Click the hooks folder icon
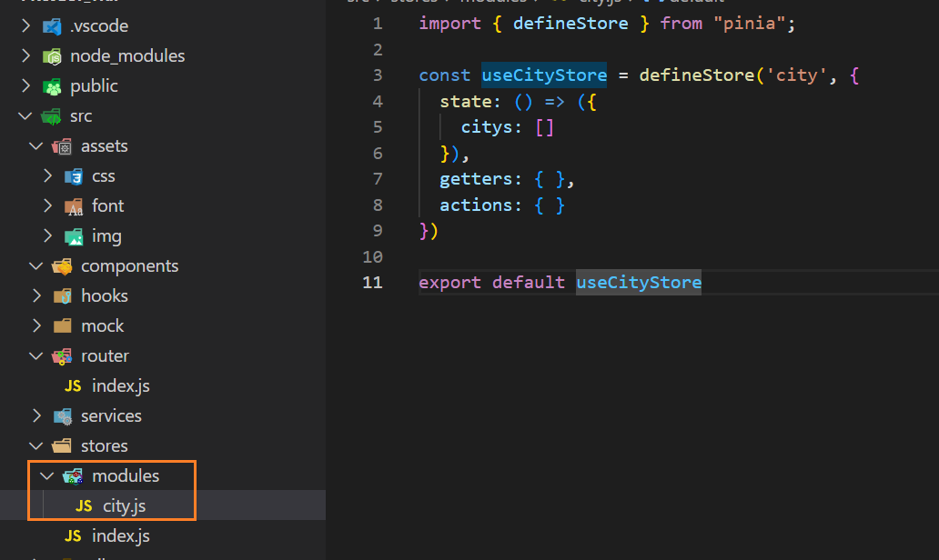Image resolution: width=939 pixels, height=560 pixels. tap(62, 296)
